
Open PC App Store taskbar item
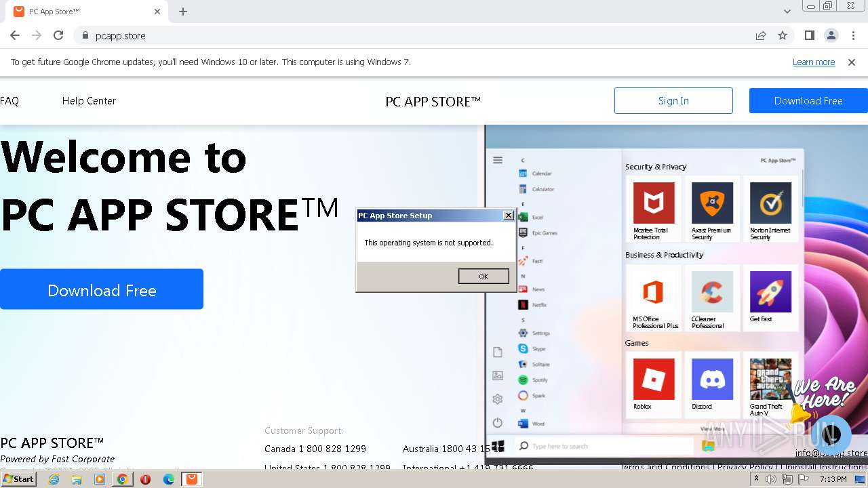coord(192,479)
